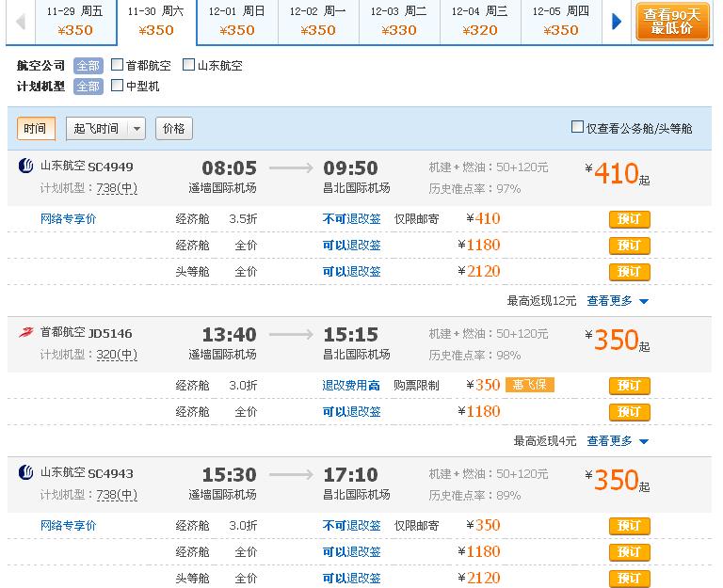Switch to the 12-01 周日 date tab
The image size is (723, 588).
tap(237, 21)
